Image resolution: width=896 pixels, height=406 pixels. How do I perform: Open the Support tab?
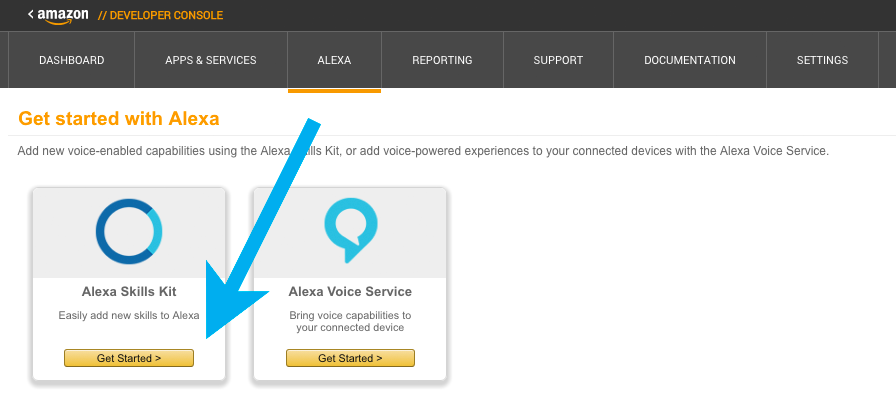[x=558, y=60]
